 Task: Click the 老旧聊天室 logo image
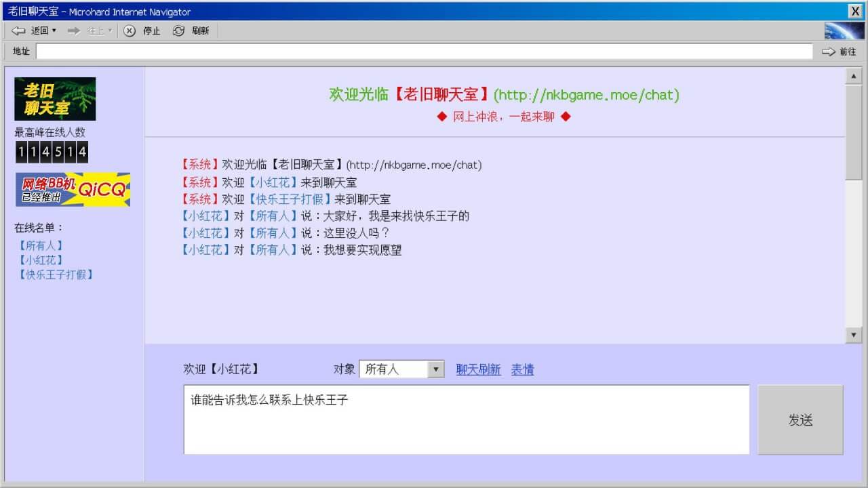[55, 99]
